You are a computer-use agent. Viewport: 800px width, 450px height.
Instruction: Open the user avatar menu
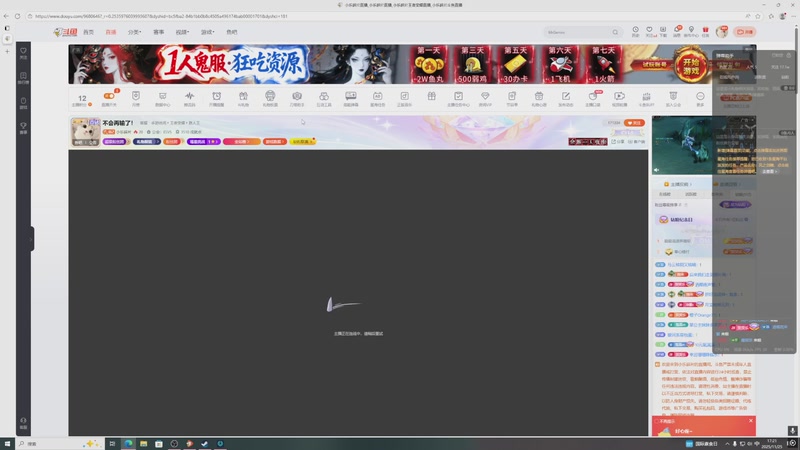click(721, 32)
